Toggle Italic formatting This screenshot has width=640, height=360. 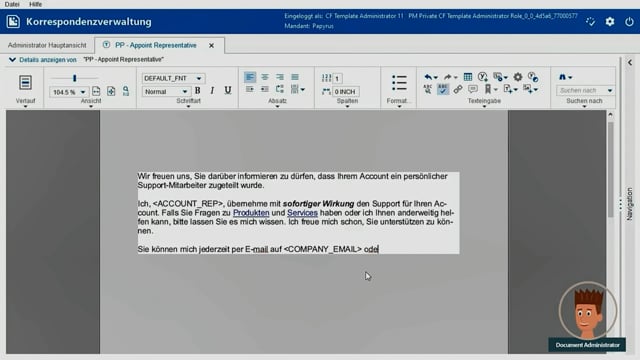tap(212, 91)
